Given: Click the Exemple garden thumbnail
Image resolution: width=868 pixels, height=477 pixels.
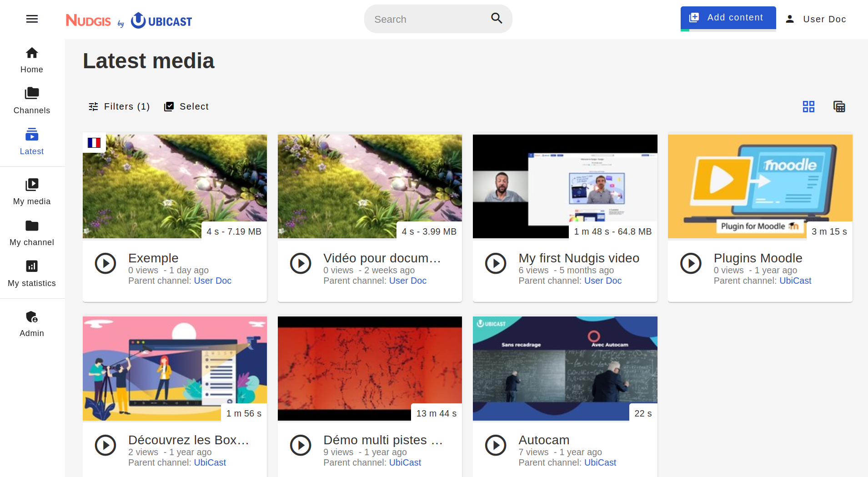Looking at the screenshot, I should [x=175, y=186].
